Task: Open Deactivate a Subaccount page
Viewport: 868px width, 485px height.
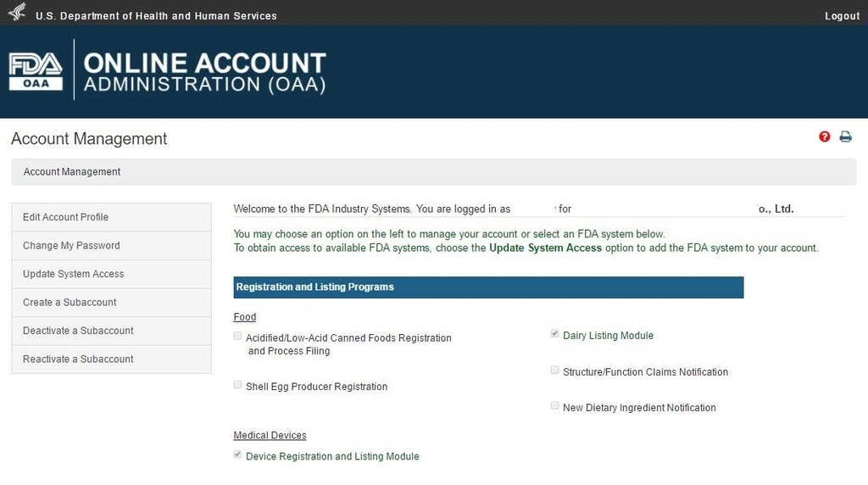Action: point(111,331)
